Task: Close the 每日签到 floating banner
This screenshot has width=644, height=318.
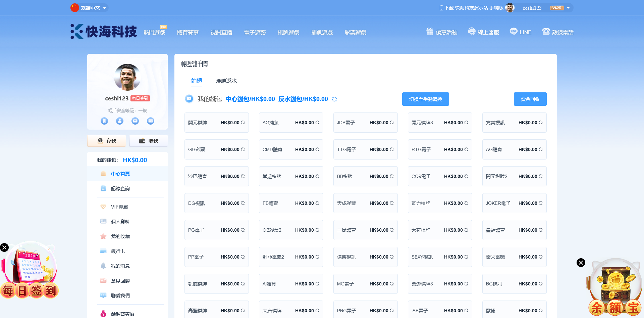Action: [4, 247]
